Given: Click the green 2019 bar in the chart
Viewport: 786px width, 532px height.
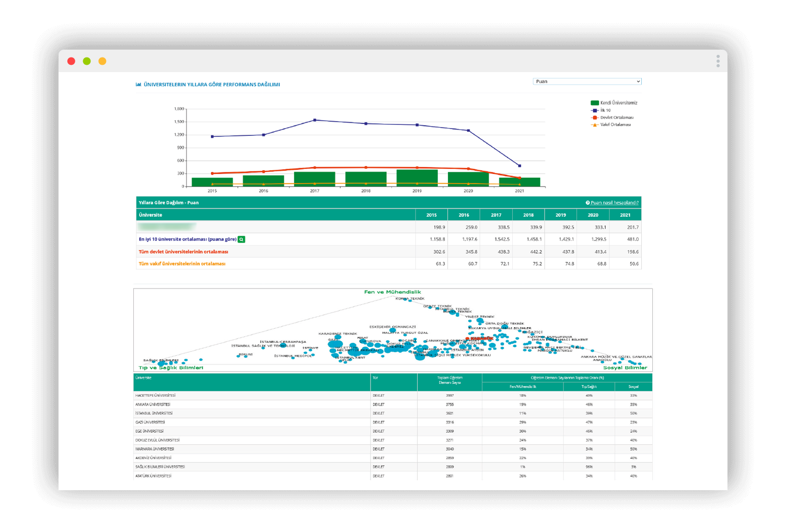Looking at the screenshot, I should (x=417, y=178).
